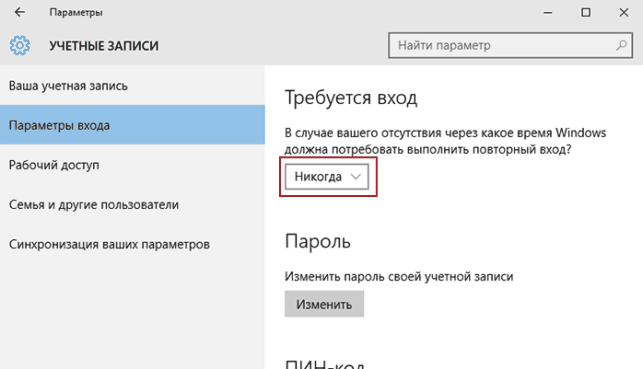Viewport: 643px width, 369px height.
Task: Open 'Синхронизация ваших параметров' section
Action: click(132, 244)
